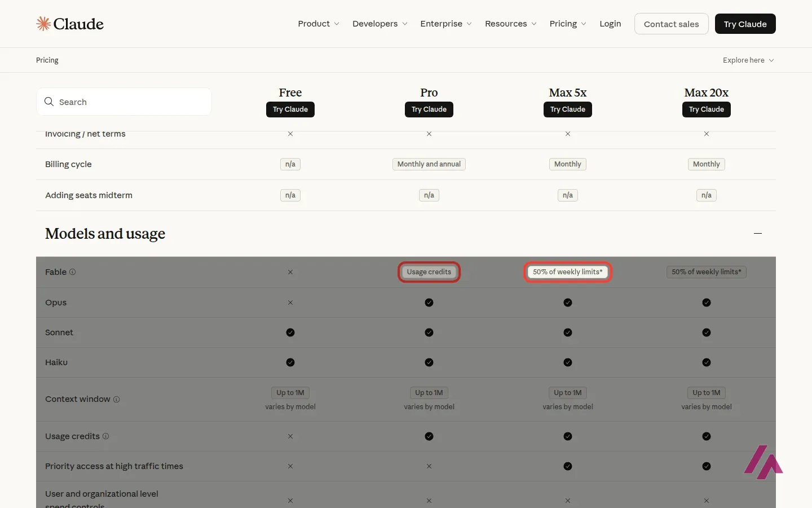Screen dimensions: 812x508
Task: Click the 'Billing cycle' row label
Action: [x=68, y=164]
